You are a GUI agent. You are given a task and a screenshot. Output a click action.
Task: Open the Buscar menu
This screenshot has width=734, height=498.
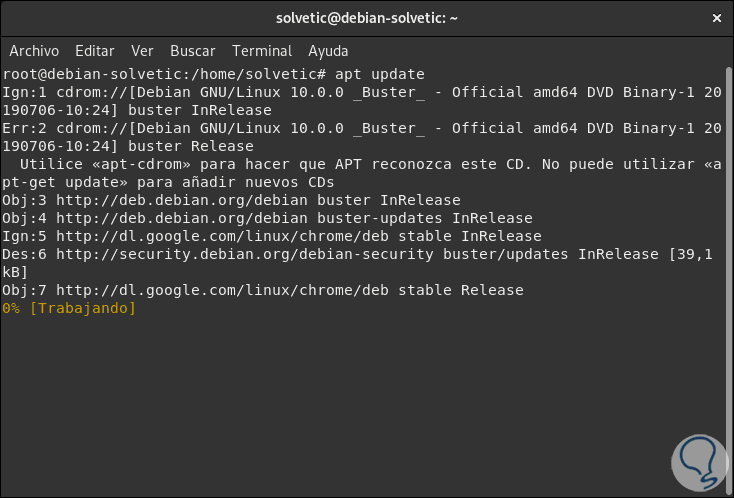193,50
